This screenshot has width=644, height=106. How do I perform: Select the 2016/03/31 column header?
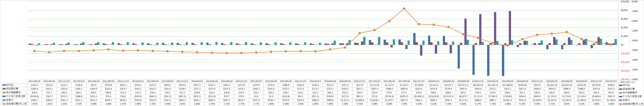coord(315,81)
